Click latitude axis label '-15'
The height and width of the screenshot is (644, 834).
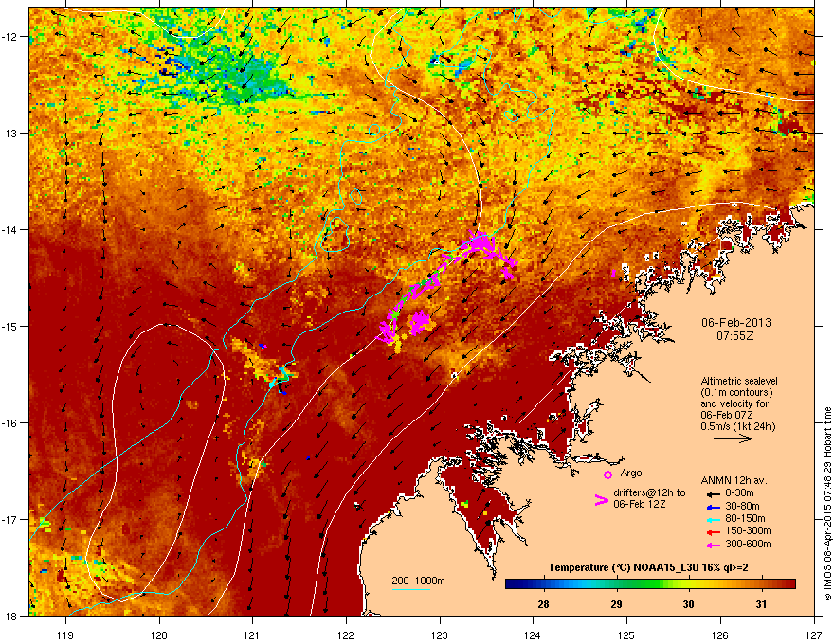tap(9, 326)
